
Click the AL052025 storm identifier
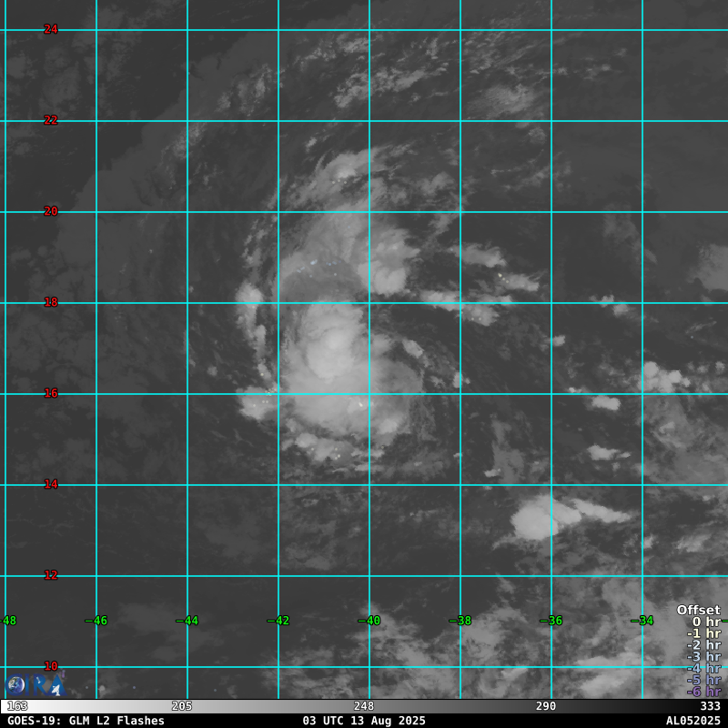693,721
